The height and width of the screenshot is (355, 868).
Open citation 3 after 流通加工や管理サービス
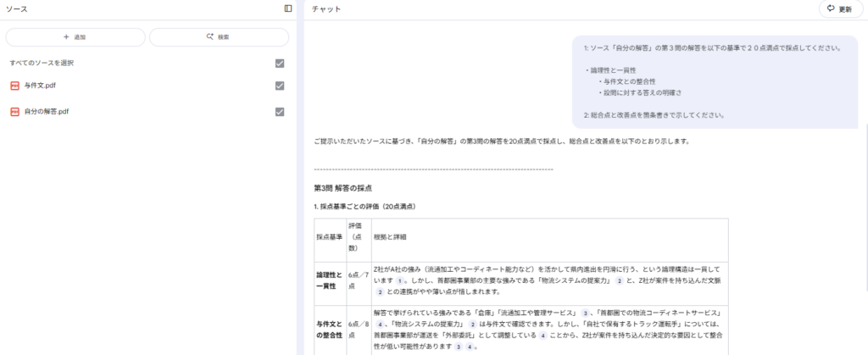tap(585, 312)
